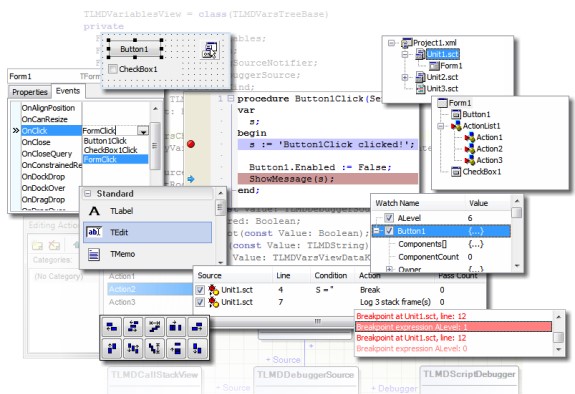The image size is (575, 394).
Task: Collapse the ActionList1 tree node
Action: click(441, 126)
